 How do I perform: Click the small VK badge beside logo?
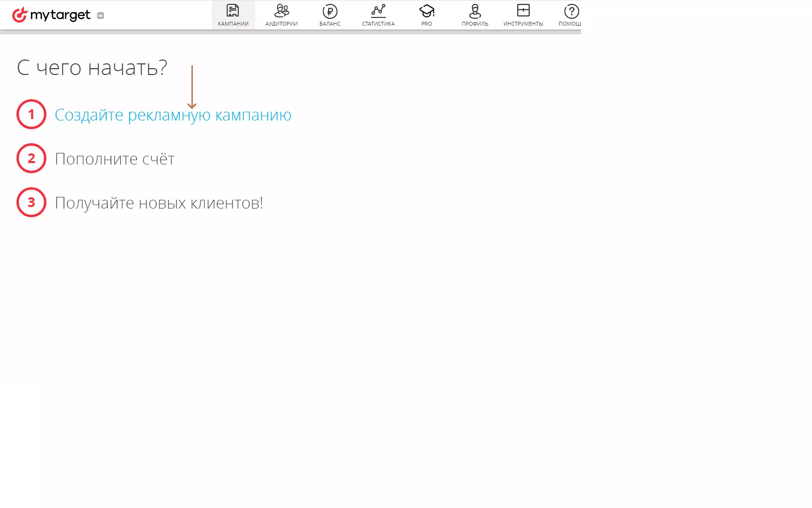tap(101, 15)
